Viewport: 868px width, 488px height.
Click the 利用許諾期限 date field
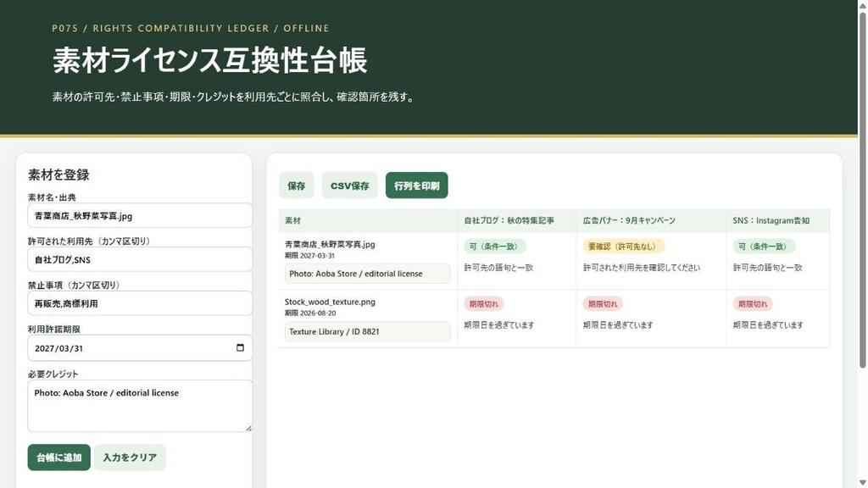pos(140,348)
